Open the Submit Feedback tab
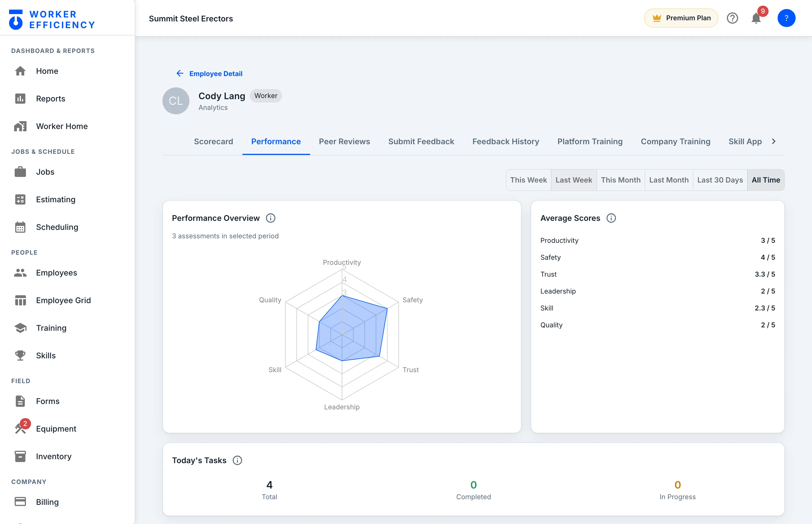 click(421, 141)
